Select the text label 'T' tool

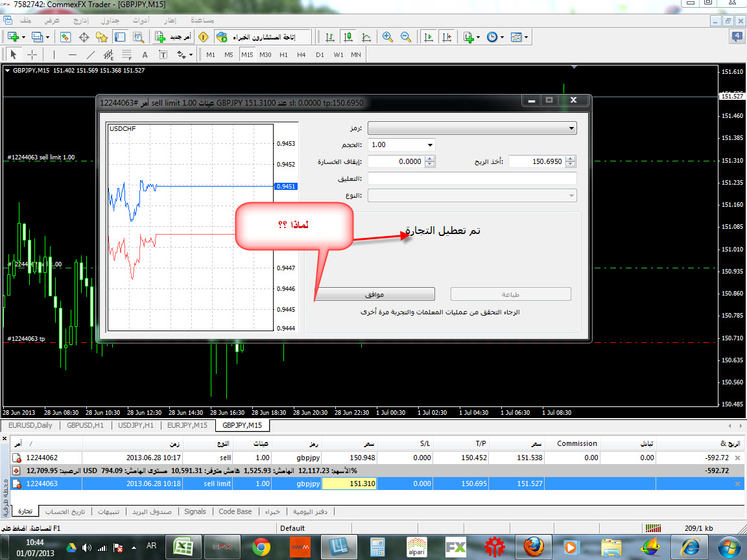pos(163,54)
